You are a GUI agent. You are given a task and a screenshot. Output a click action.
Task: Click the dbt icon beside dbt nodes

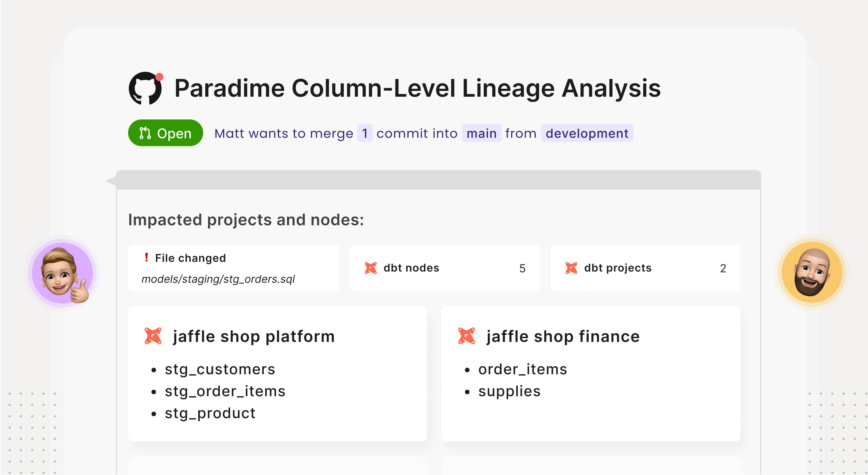click(x=371, y=268)
